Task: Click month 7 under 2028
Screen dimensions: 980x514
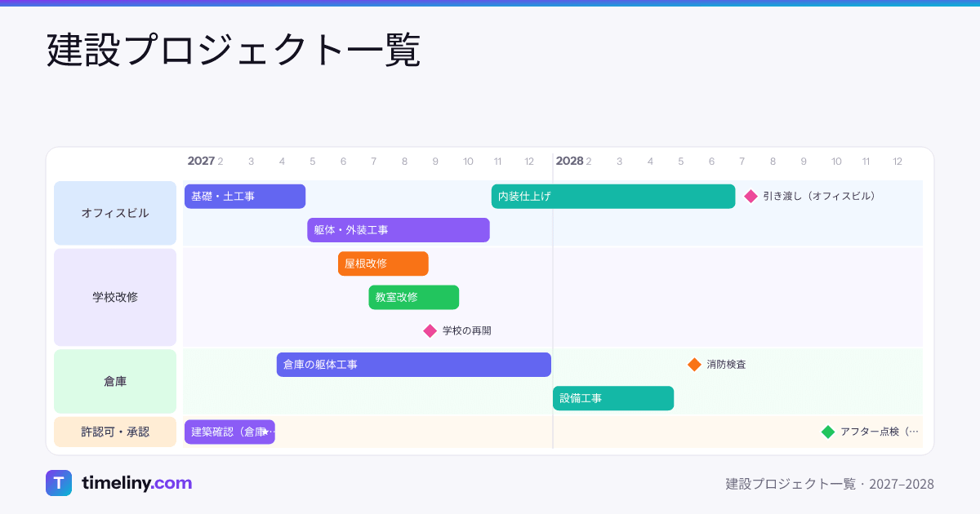Action: (742, 162)
